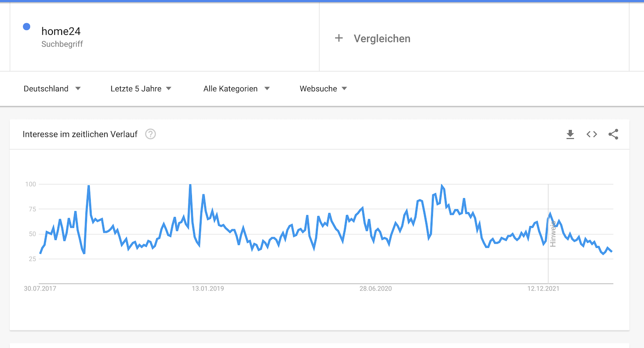Select the home24 search term entry
Screen dimensions: 644x348
coord(61,31)
